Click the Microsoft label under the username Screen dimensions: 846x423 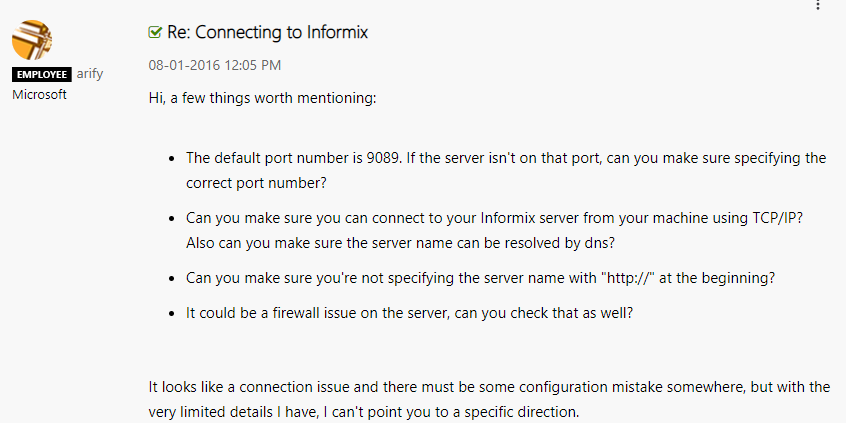(x=39, y=94)
